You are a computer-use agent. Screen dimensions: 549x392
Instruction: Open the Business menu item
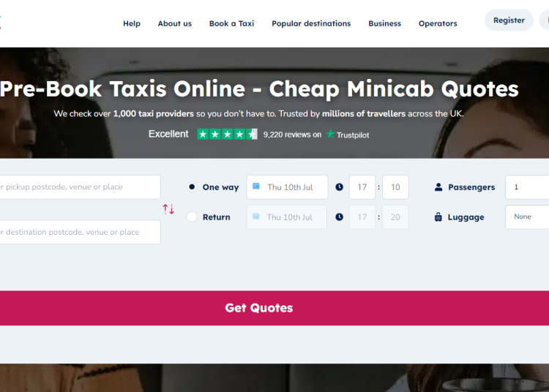[x=385, y=23]
